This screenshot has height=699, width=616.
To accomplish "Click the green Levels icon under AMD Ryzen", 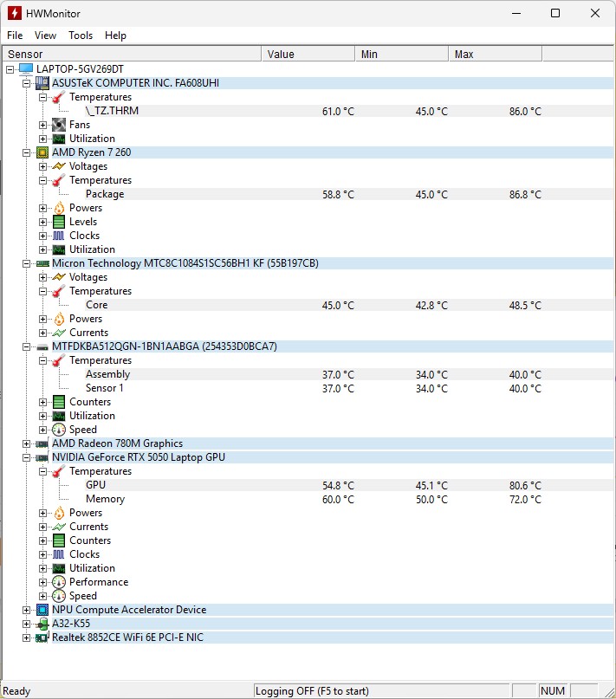I will coord(59,222).
